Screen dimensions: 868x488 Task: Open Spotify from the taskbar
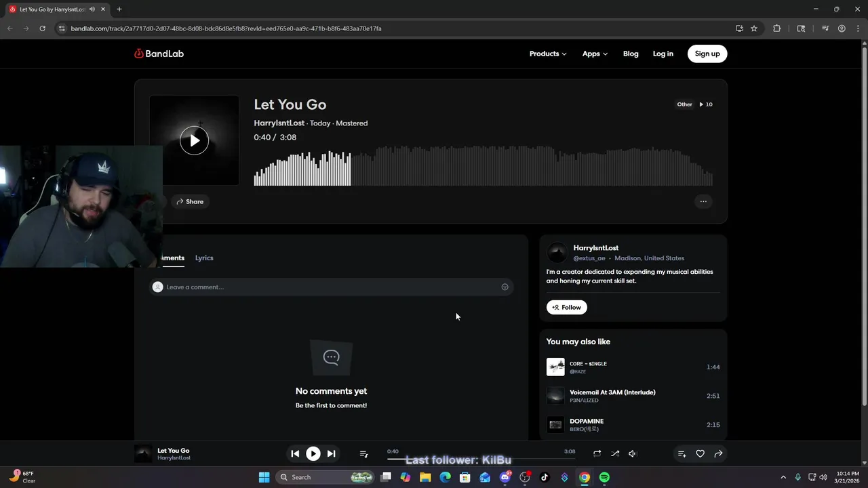point(604,477)
